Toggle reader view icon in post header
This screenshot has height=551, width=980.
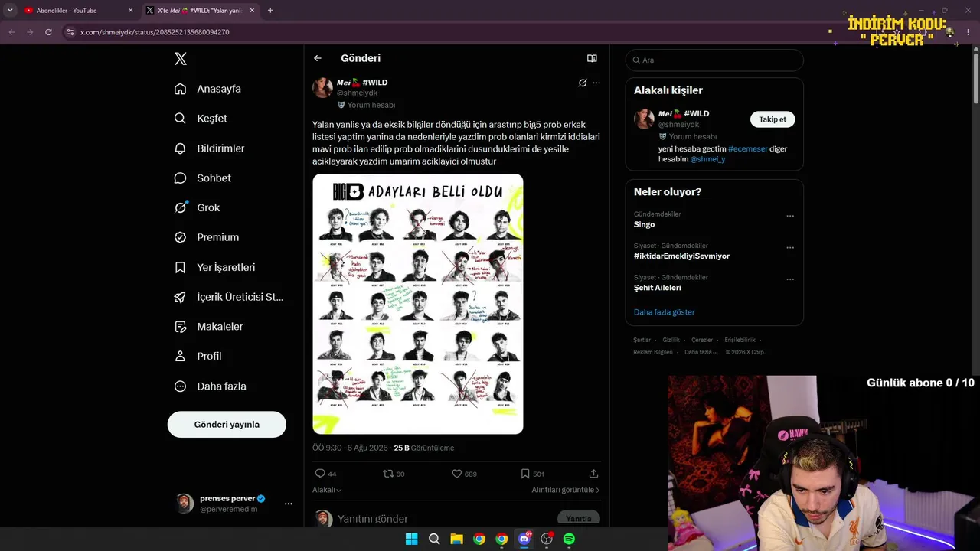pyautogui.click(x=592, y=58)
